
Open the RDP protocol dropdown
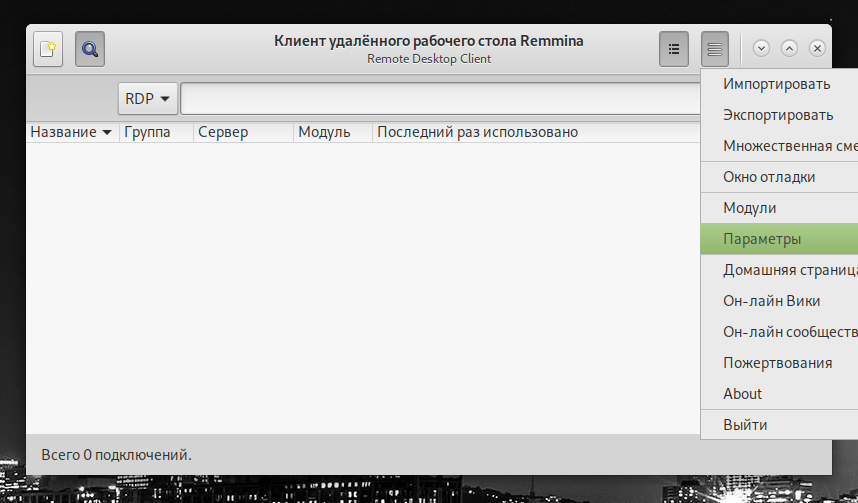tap(148, 99)
